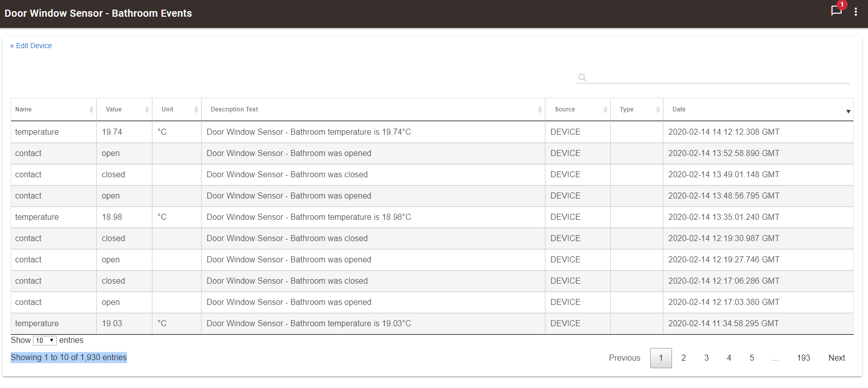Jump to page 3 of events
868x388 pixels.
point(706,358)
